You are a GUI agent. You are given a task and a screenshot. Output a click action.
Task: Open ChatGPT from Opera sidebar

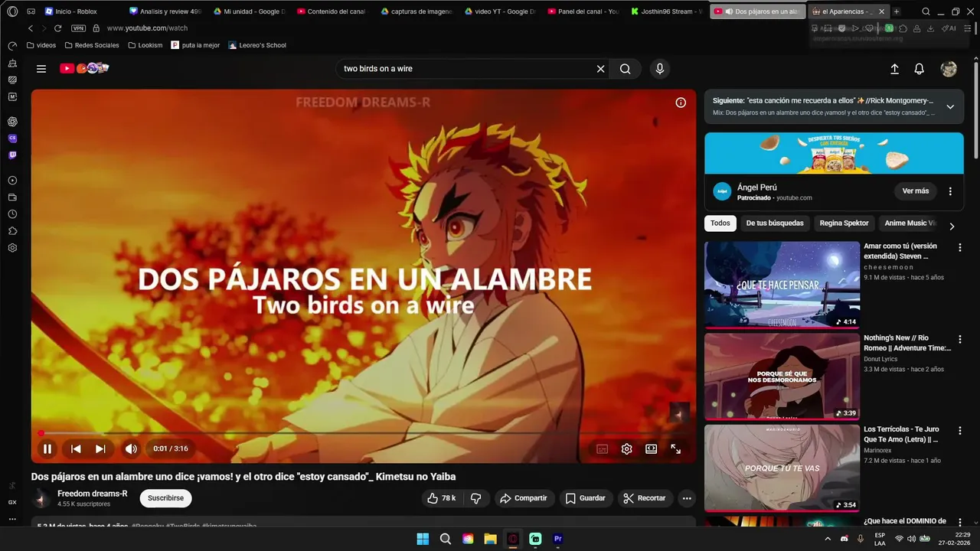coord(12,122)
